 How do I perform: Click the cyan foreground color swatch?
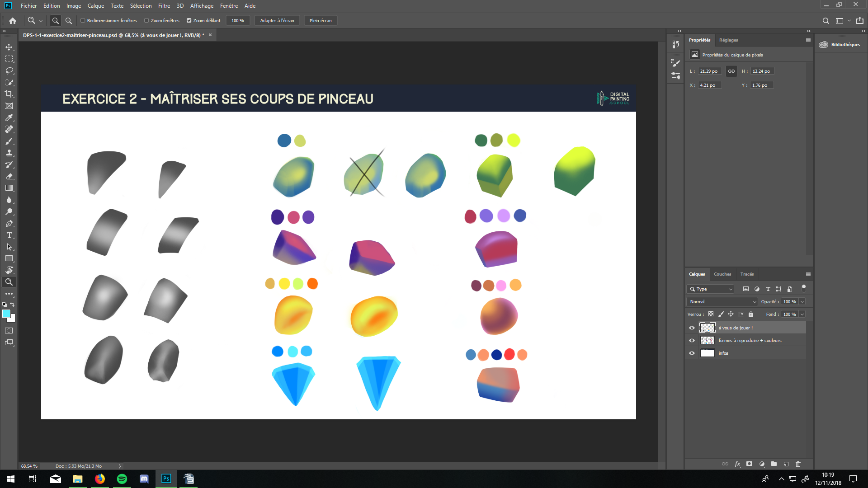point(6,314)
